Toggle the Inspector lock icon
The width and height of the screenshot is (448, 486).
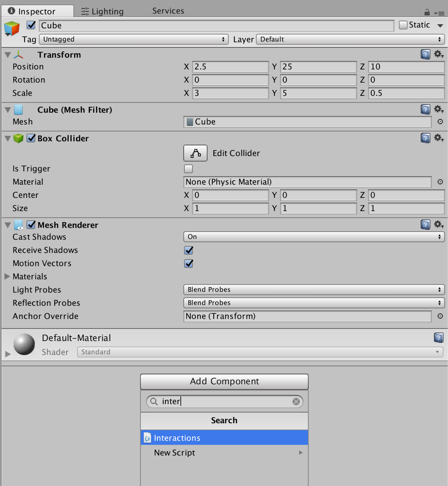point(427,12)
